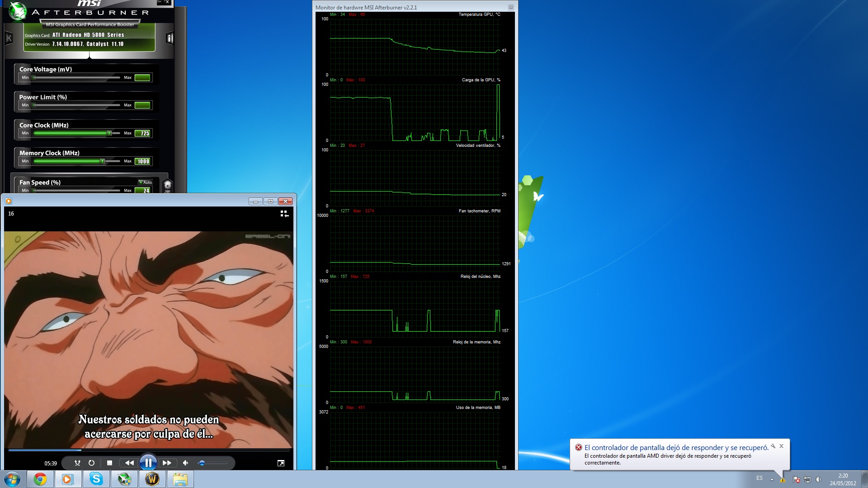Click the Memory Clock value field 1000
The height and width of the screenshot is (488, 868).
pyautogui.click(x=143, y=161)
